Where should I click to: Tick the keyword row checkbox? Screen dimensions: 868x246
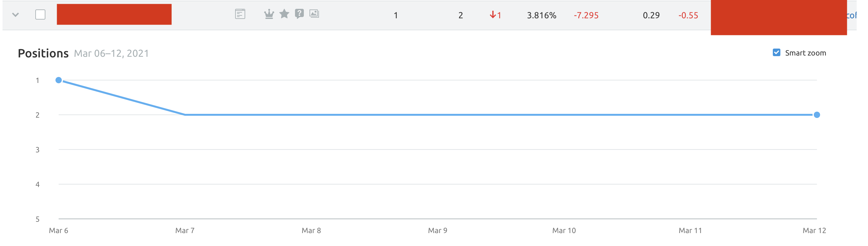(40, 15)
